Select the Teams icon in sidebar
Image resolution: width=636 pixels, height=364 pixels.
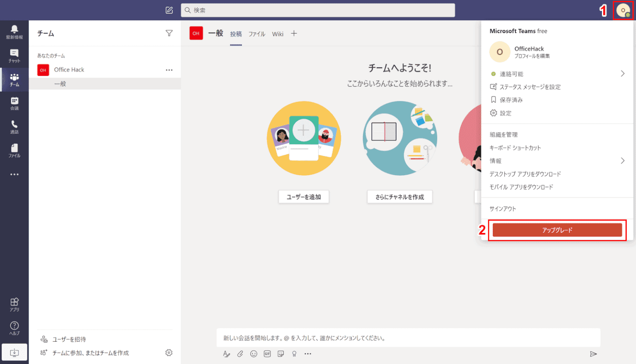14,80
